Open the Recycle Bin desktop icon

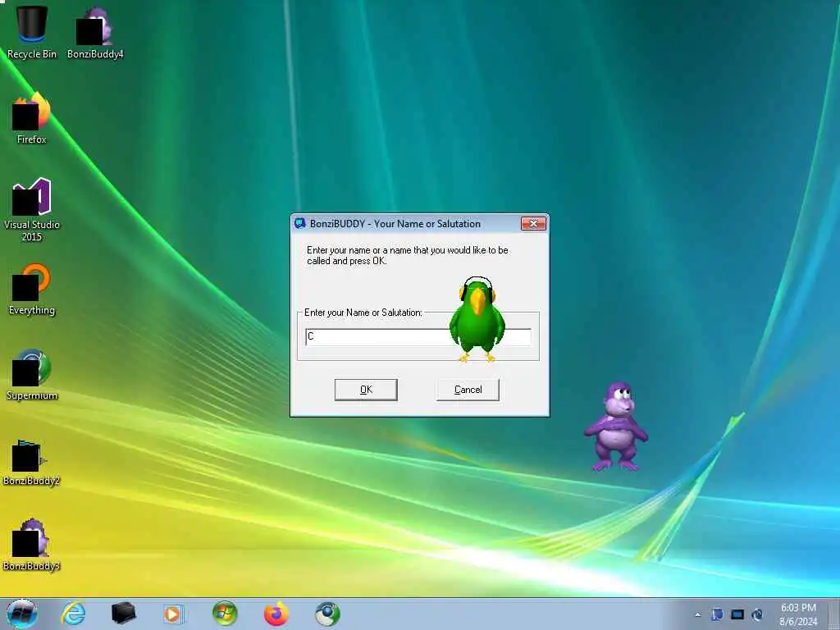(x=32, y=31)
